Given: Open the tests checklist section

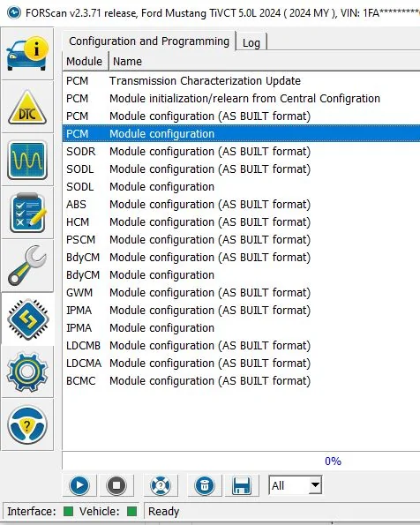Looking at the screenshot, I should (27, 213).
